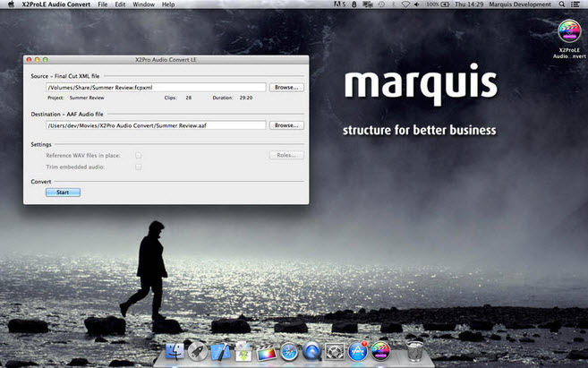This screenshot has width=588, height=368.
Task: Browse for the source Final Cut XML file
Action: click(286, 88)
